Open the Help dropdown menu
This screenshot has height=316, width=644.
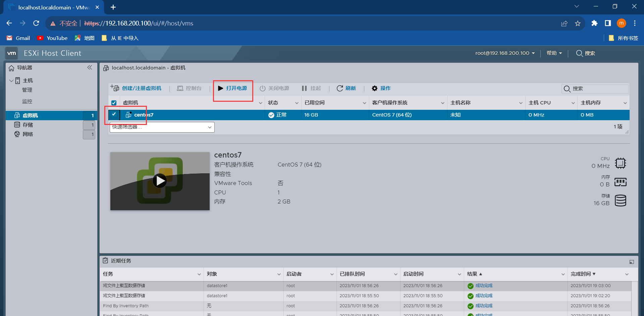pos(554,53)
